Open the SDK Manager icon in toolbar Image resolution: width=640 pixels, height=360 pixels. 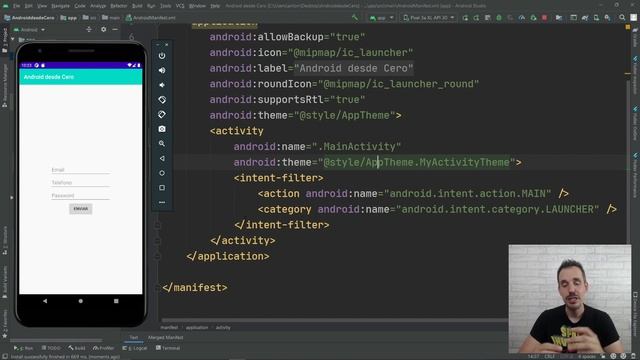point(608,18)
